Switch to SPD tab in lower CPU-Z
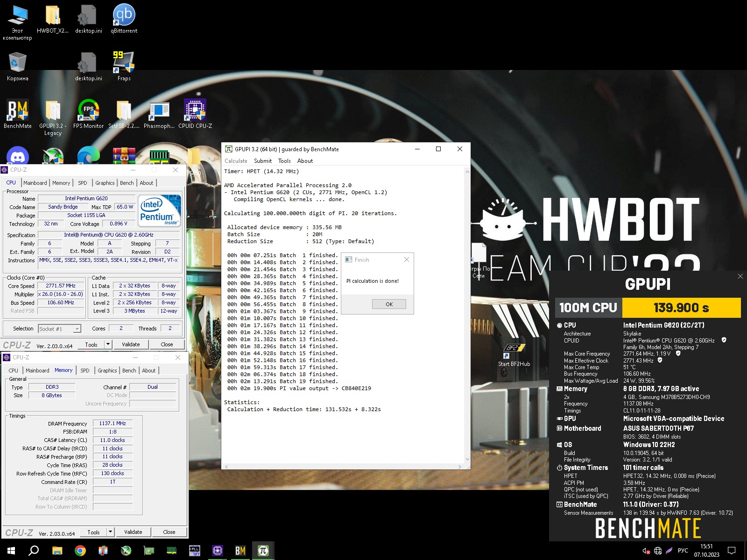The image size is (747, 560). click(x=85, y=371)
